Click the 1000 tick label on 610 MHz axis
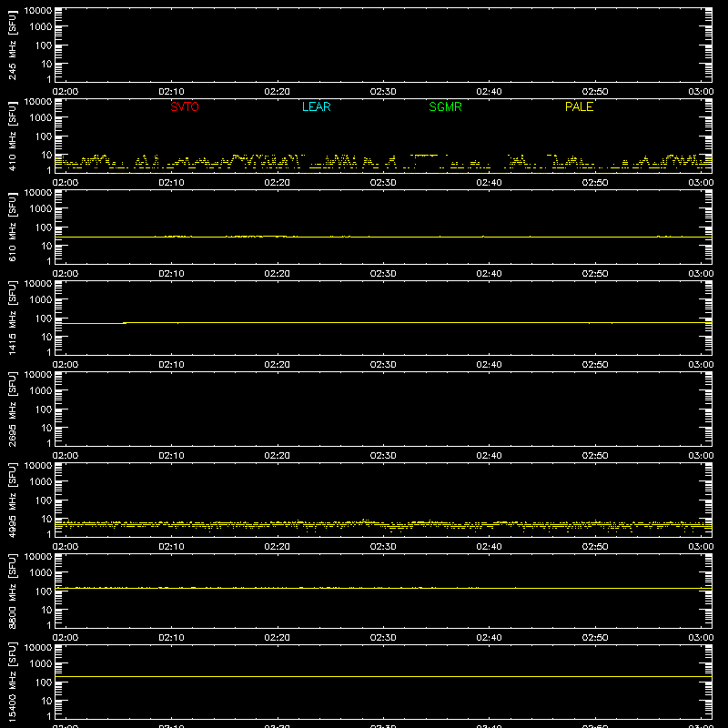Screen dimensions: 728x728 [41, 208]
